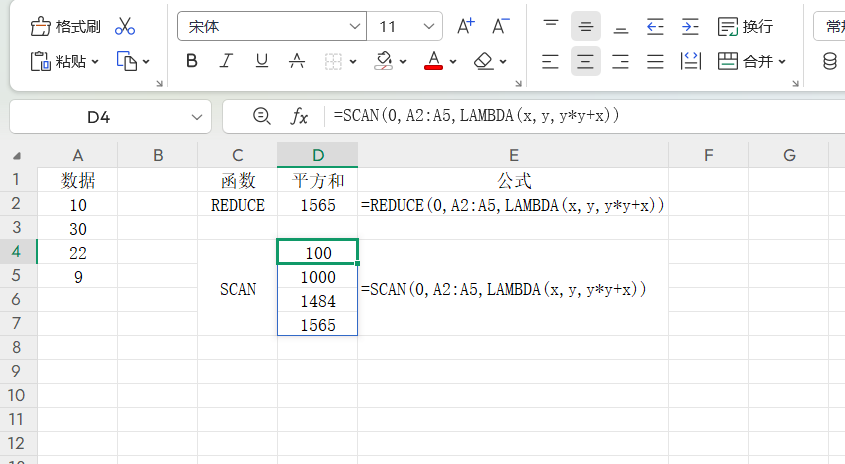Click the Wrap Text (换行) button
This screenshot has height=464, width=845.
pyautogui.click(x=746, y=26)
